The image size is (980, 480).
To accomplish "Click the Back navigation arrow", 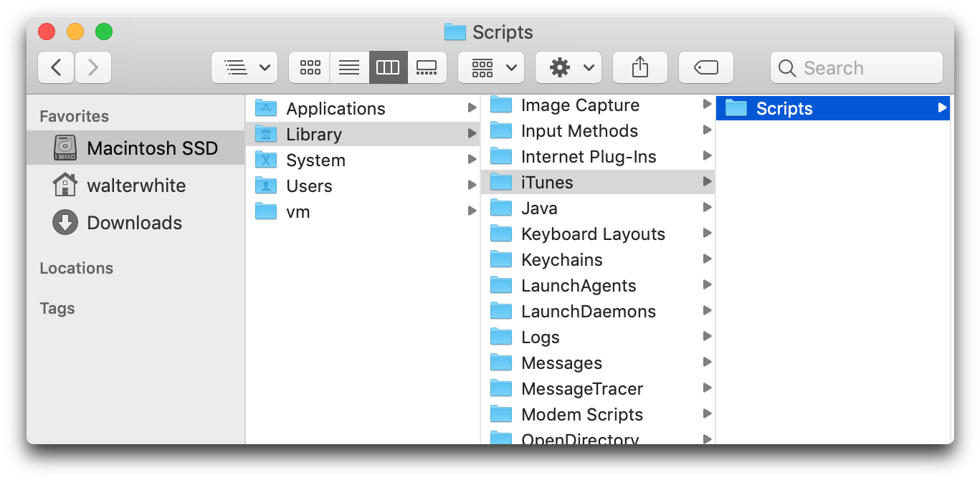I will pos(56,68).
